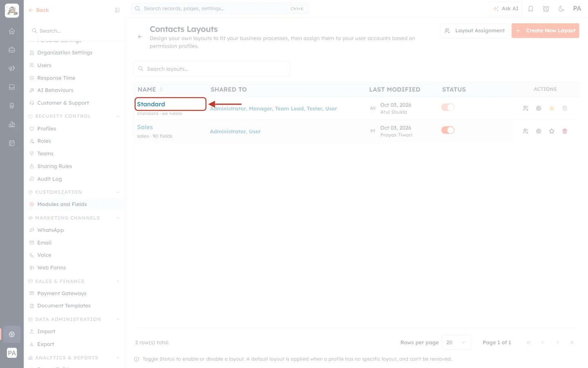
Task: Click assign users icon for Sales layout
Action: tap(526, 131)
